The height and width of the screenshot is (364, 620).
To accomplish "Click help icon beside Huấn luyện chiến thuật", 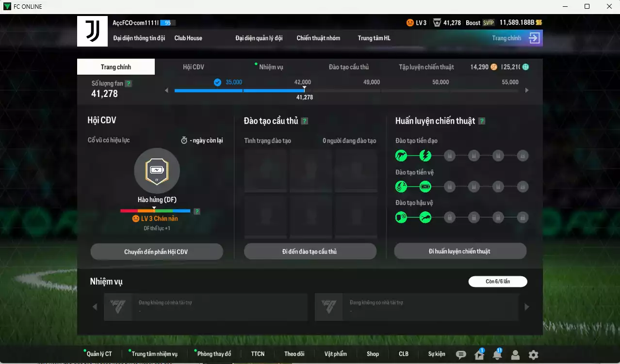I will point(482,121).
